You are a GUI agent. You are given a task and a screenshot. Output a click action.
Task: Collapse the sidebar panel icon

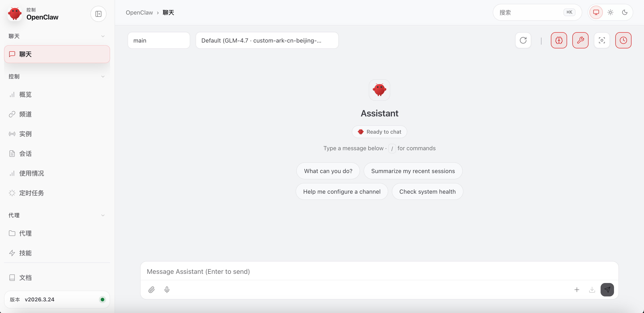98,14
